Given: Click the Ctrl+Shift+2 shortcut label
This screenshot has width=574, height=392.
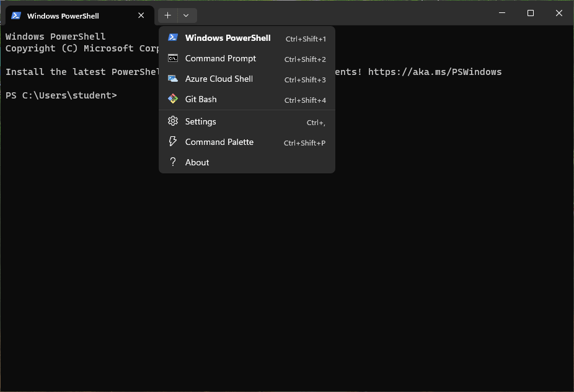Looking at the screenshot, I should coord(305,59).
